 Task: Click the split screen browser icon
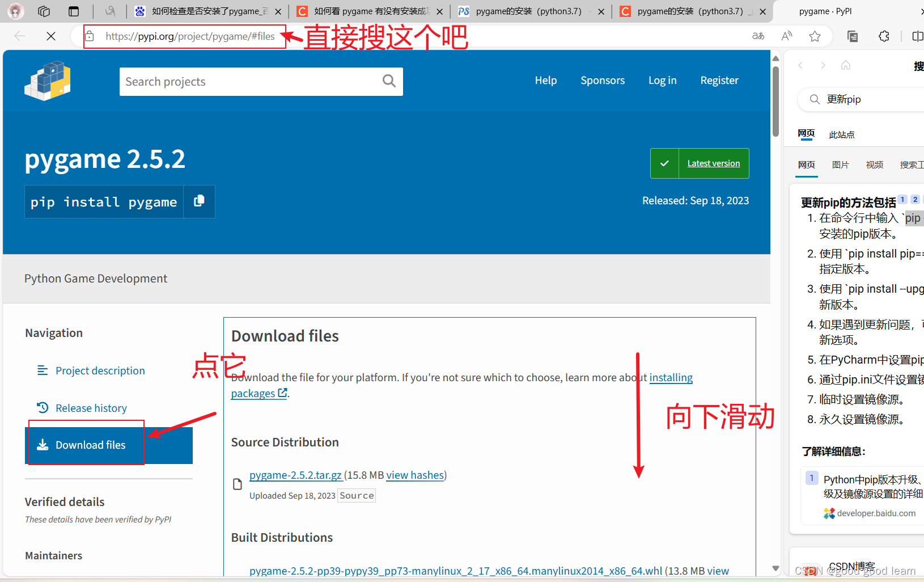918,36
